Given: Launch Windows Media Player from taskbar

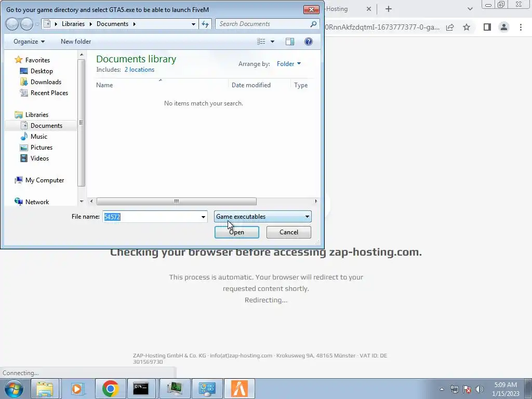Looking at the screenshot, I should [x=77, y=389].
